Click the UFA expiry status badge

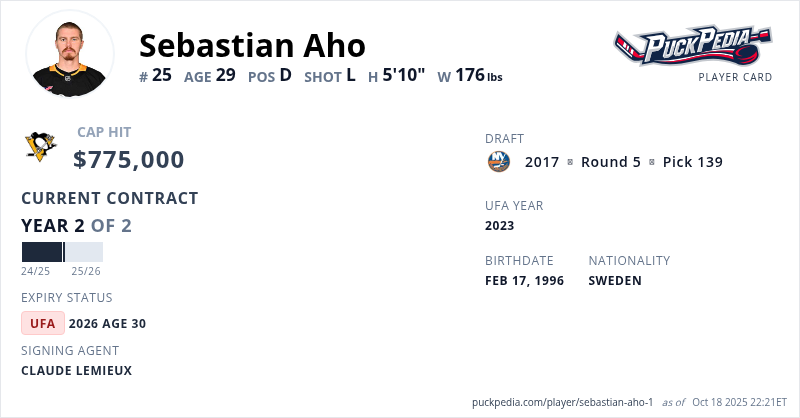[43, 323]
